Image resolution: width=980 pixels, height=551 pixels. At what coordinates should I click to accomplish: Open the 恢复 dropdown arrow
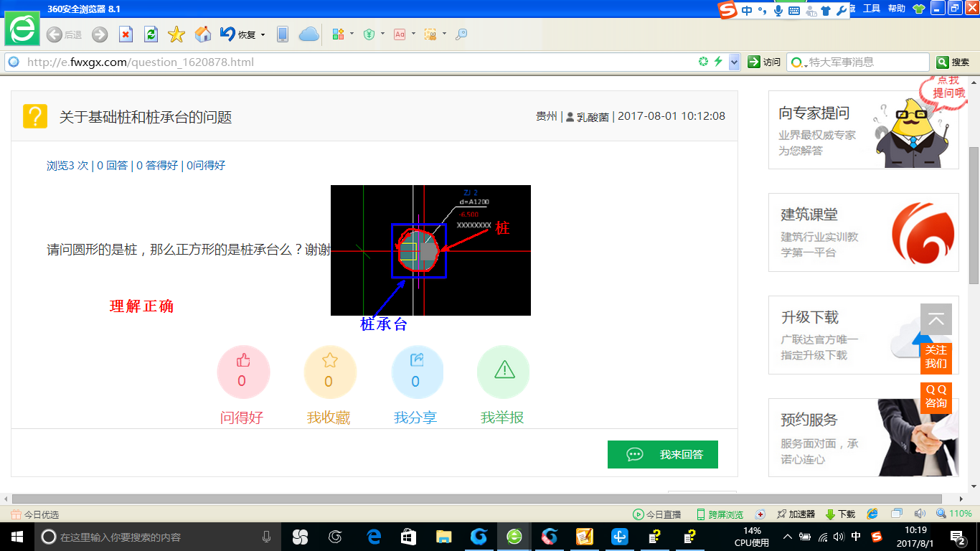coord(263,34)
